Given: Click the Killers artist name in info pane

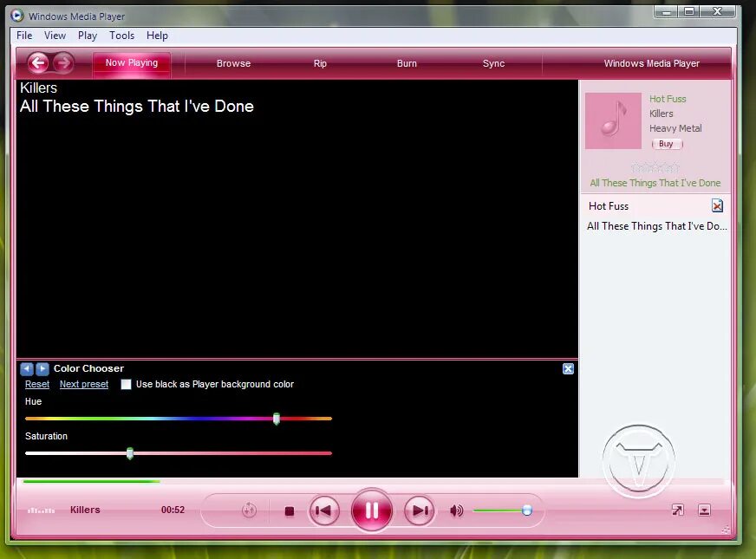Looking at the screenshot, I should [661, 114].
